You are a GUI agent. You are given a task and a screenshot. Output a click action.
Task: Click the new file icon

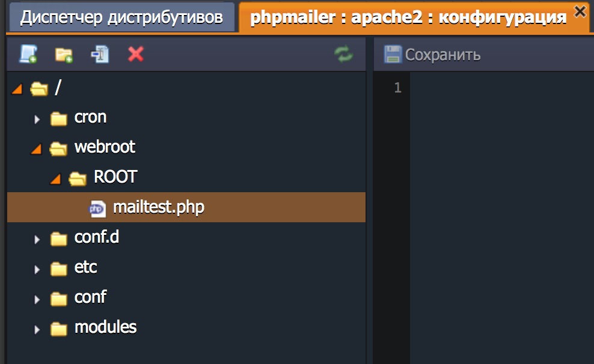28,55
